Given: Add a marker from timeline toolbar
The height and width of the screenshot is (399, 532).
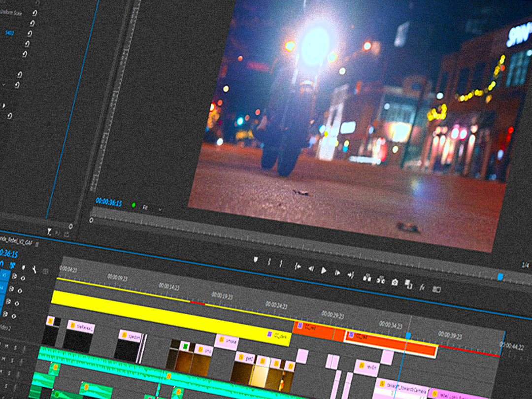Looking at the screenshot, I should coord(23,267).
